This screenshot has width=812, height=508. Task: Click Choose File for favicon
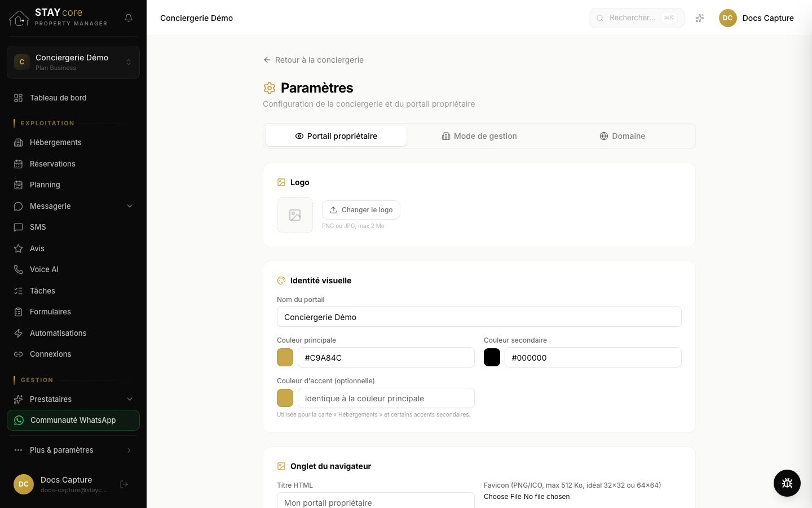(503, 497)
